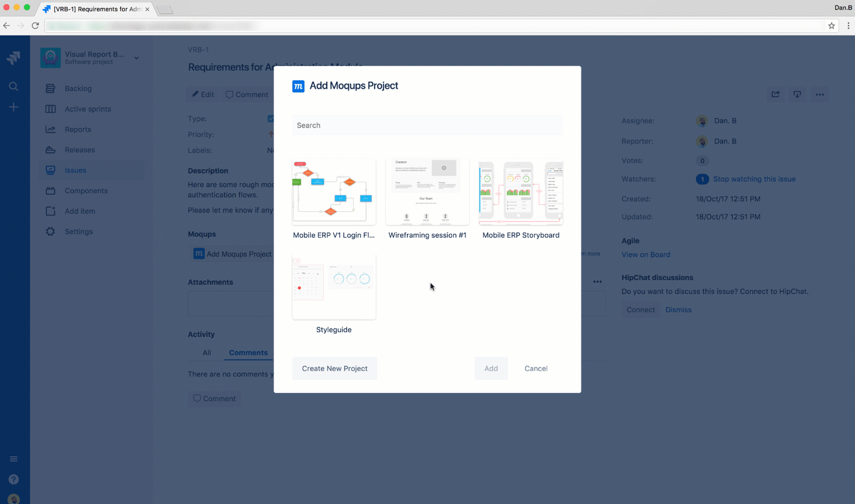This screenshot has height=504, width=855.
Task: Open the help icon at bottom left
Action: point(13,479)
